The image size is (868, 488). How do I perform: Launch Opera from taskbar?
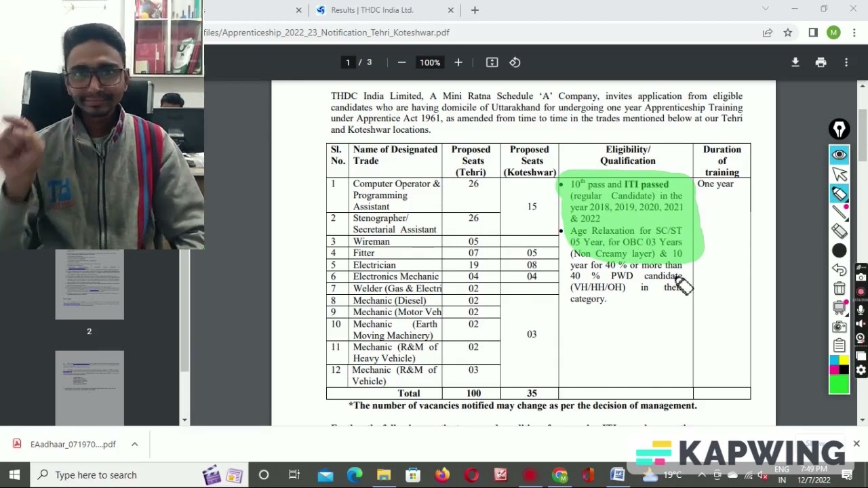coord(471,475)
